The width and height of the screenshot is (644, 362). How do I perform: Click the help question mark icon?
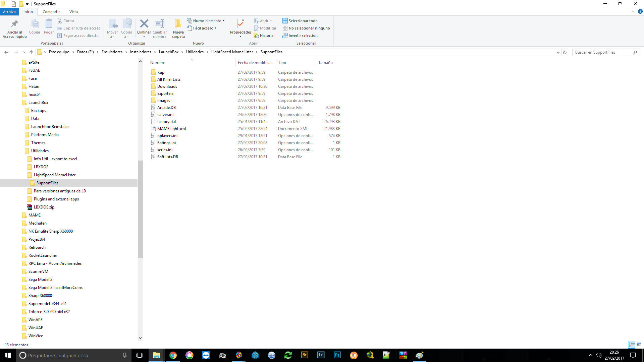[x=640, y=12]
